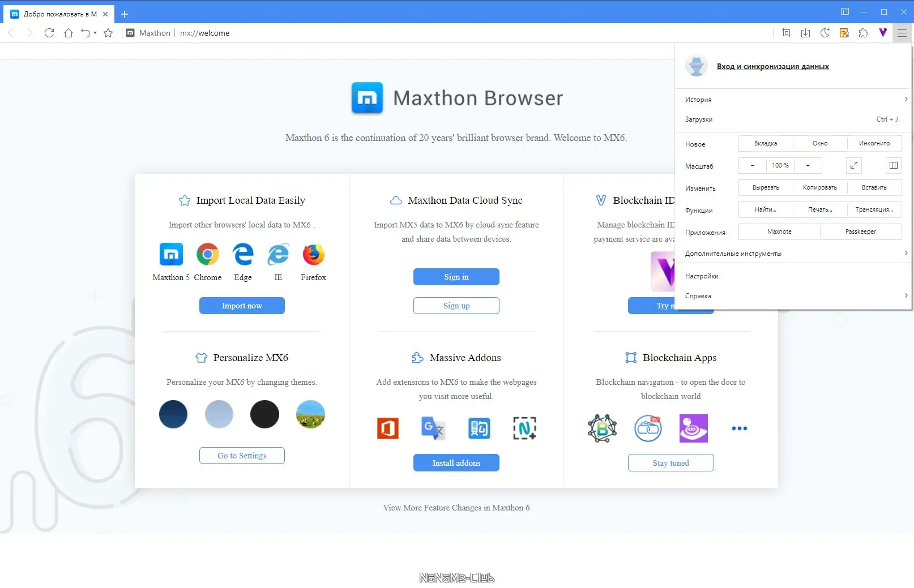
Task: Increase zoom with the plus button
Action: (x=808, y=165)
